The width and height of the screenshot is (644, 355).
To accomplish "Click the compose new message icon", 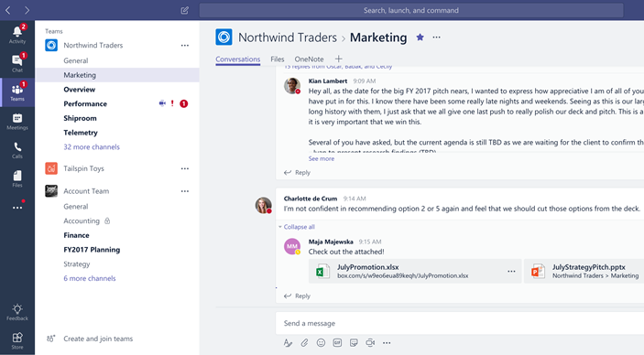I will [x=185, y=10].
